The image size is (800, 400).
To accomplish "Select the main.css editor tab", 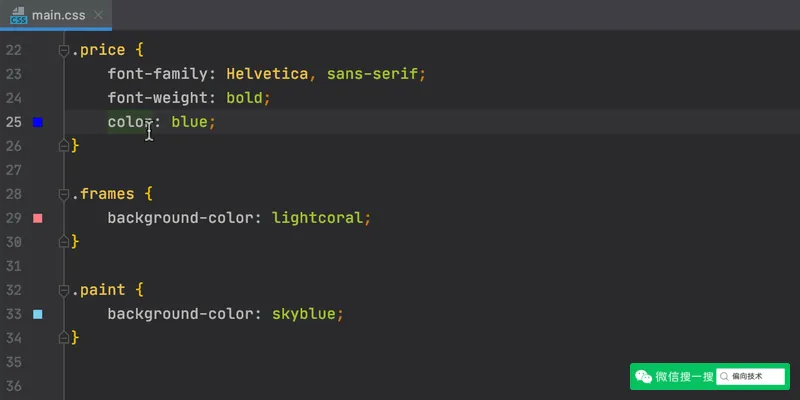I will (56, 15).
